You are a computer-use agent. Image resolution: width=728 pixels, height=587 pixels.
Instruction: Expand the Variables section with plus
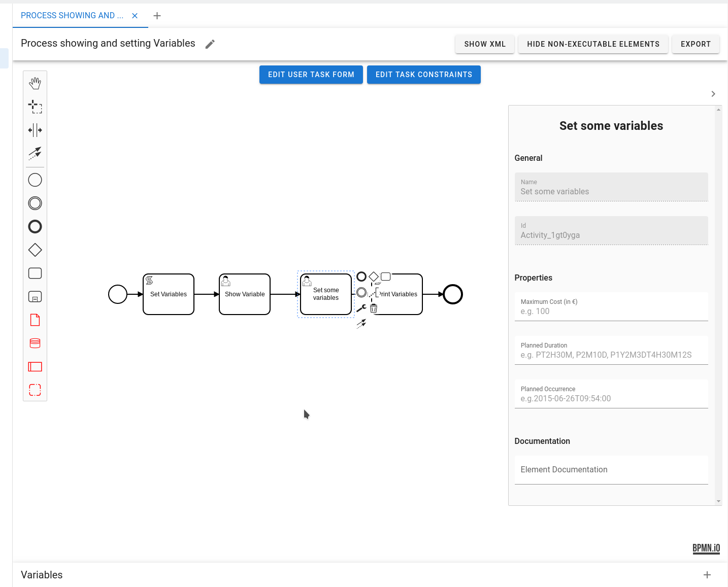click(x=707, y=575)
